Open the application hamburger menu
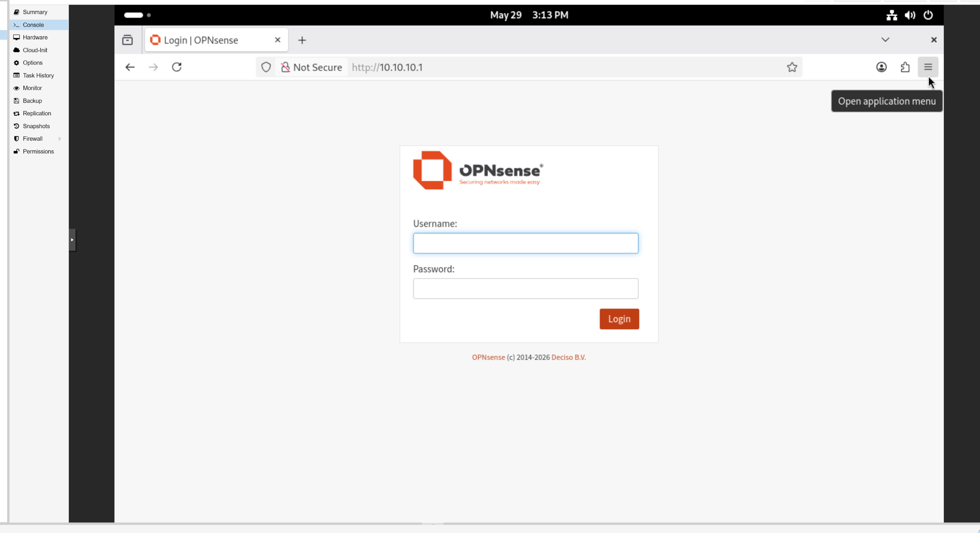This screenshot has height=533, width=980. [x=928, y=67]
